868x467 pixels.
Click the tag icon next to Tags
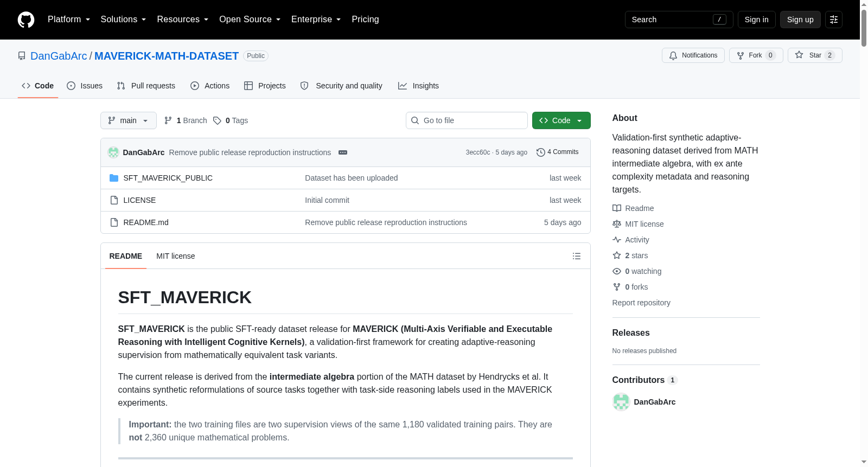tap(217, 120)
